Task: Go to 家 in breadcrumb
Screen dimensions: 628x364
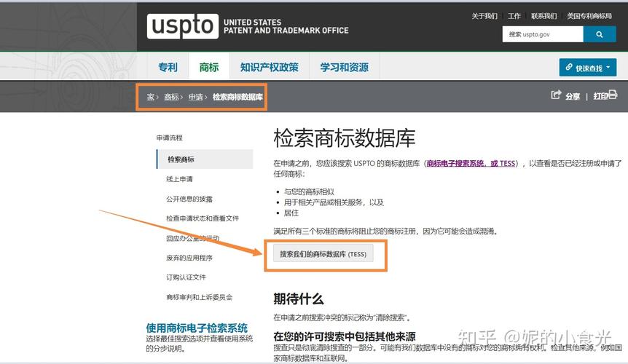Action: click(x=150, y=97)
